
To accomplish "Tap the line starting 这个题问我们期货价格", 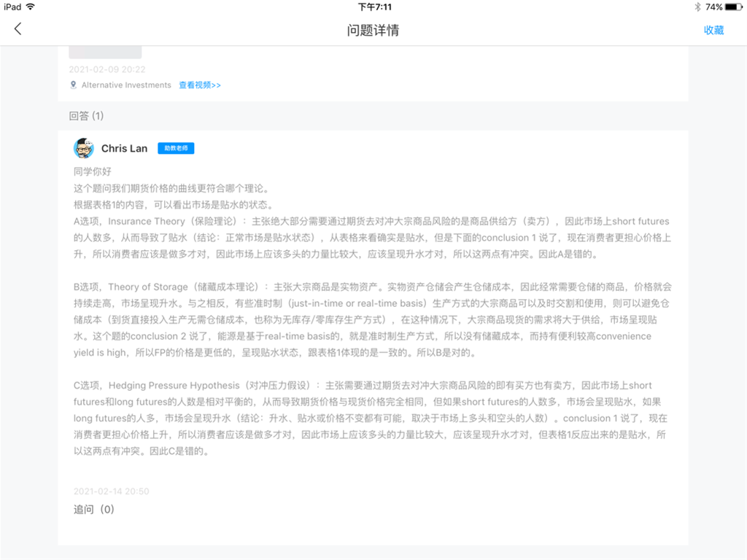I will pyautogui.click(x=172, y=188).
